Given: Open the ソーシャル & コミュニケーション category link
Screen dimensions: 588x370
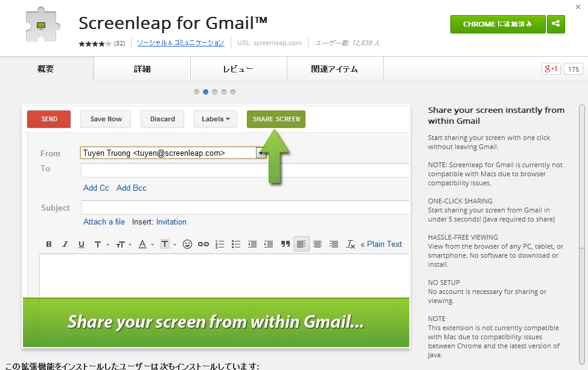Looking at the screenshot, I should coord(181,43).
